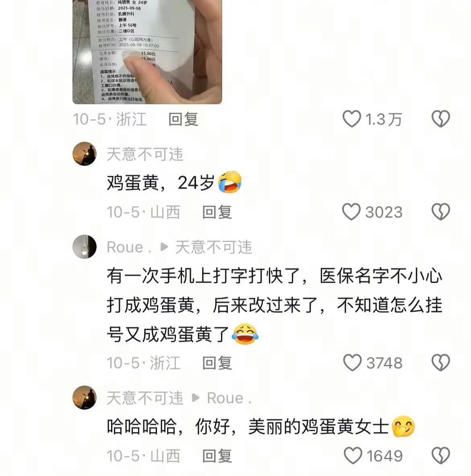Image resolution: width=471 pixels, height=476 pixels.
Task: Like the '美丽的鸡蛋黄女士' comment
Action: pyautogui.click(x=353, y=455)
